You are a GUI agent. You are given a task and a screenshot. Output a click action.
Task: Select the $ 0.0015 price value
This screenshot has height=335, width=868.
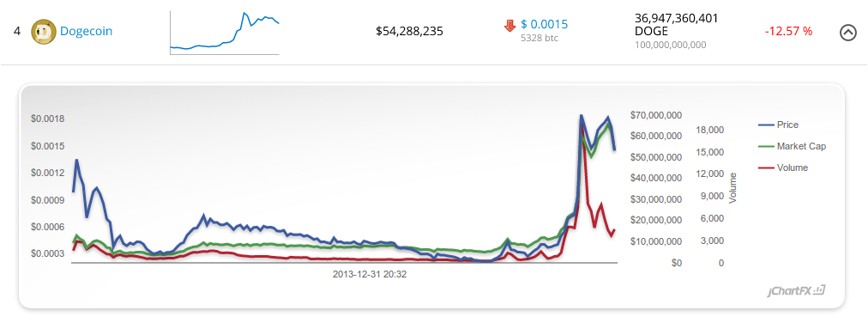pyautogui.click(x=544, y=24)
